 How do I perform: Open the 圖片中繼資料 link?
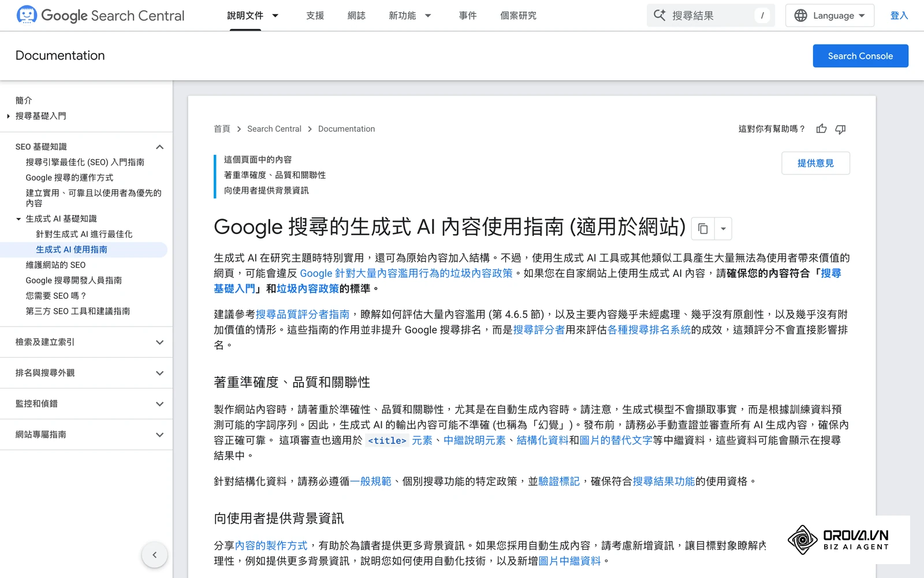pos(569,561)
